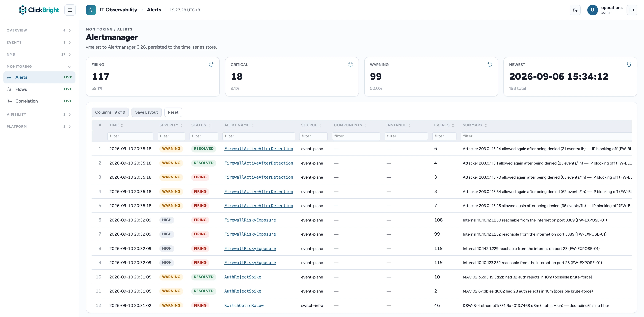This screenshot has height=317, width=644.
Task: Click the Alerts breadcrumb
Action: point(154,10)
